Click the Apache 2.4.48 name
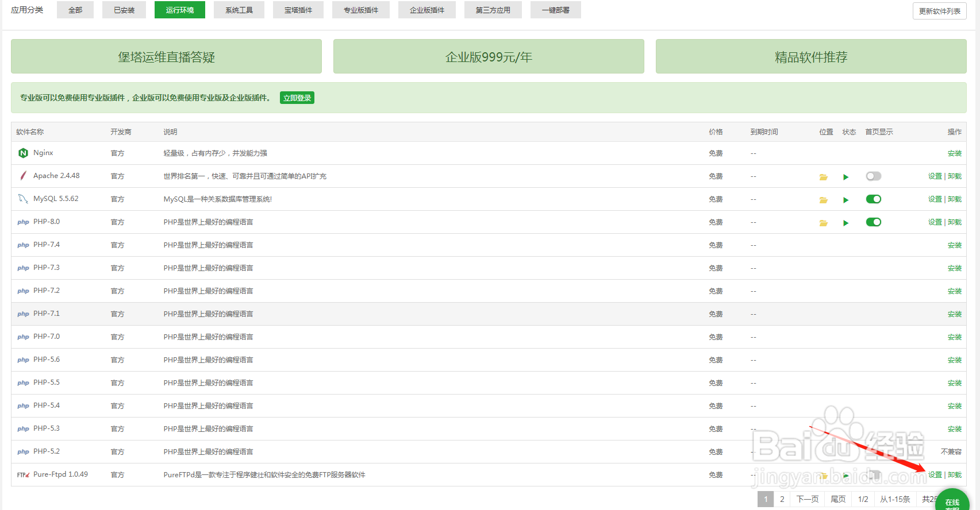Screen dimensions: 980x510 click(56, 176)
